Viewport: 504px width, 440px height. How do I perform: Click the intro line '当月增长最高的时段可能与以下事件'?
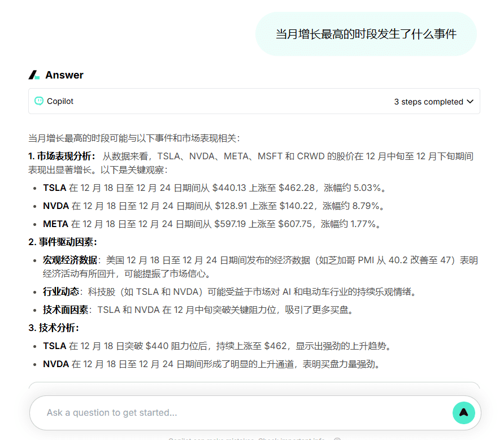coord(134,138)
